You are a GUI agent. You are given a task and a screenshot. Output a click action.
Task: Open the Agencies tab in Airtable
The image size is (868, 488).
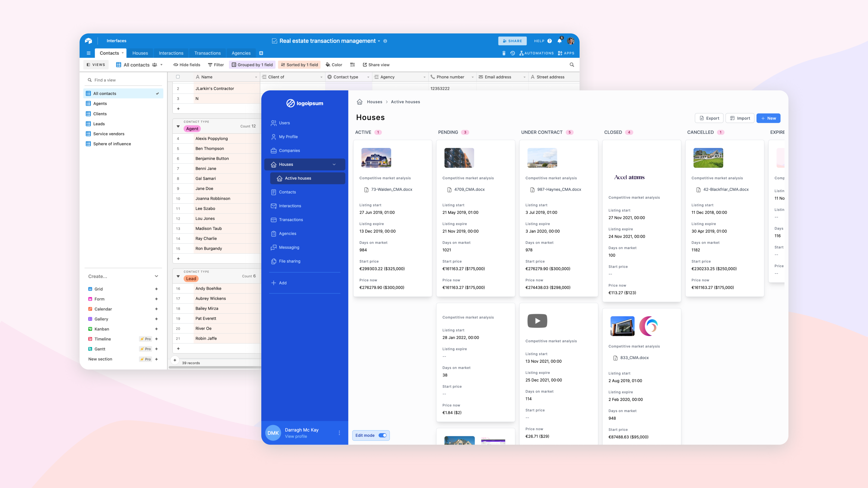[241, 53]
